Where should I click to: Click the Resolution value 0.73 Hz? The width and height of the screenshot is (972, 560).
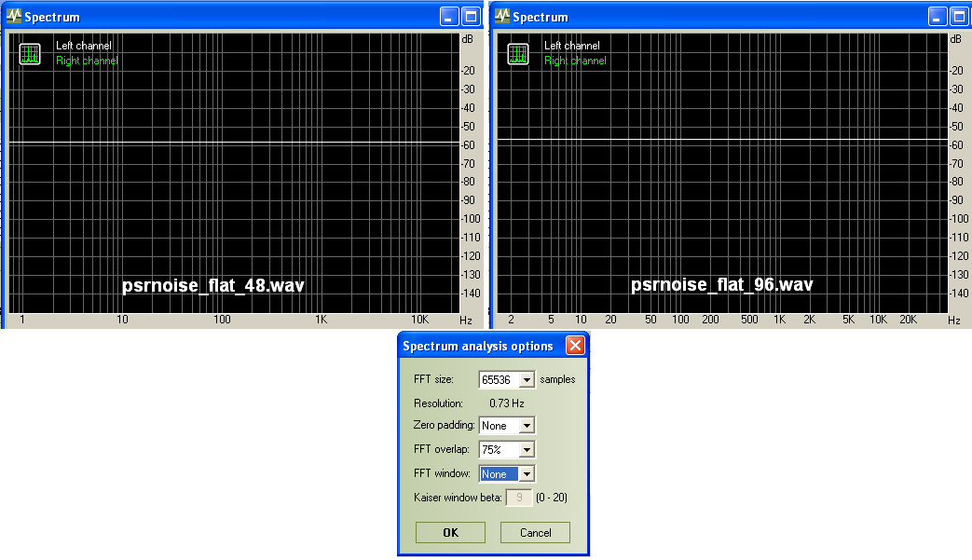(x=507, y=403)
